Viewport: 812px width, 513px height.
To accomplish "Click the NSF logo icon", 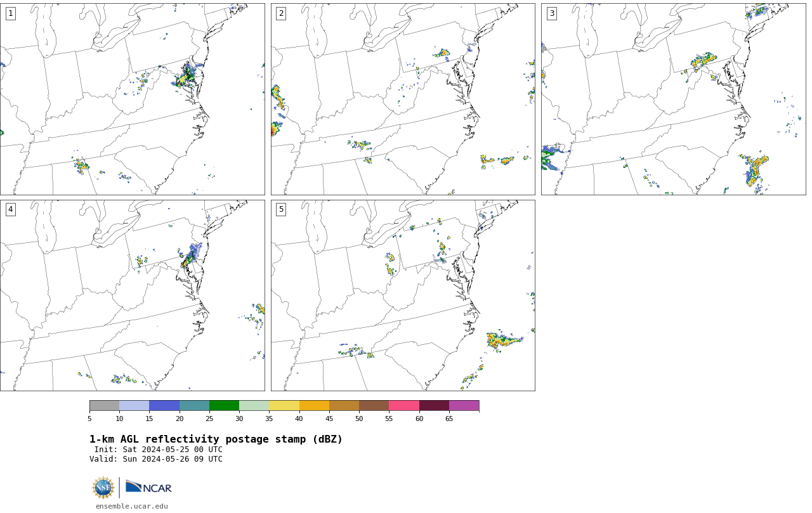I will (103, 488).
